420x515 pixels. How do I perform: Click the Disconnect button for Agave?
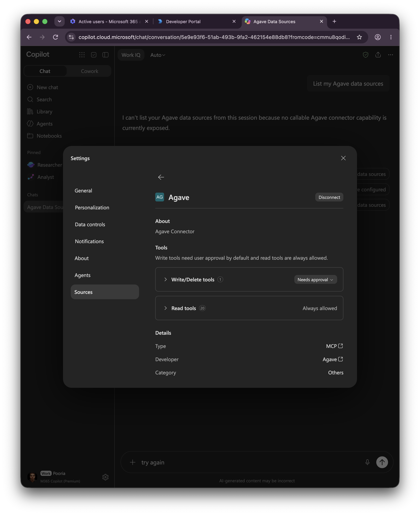click(329, 197)
